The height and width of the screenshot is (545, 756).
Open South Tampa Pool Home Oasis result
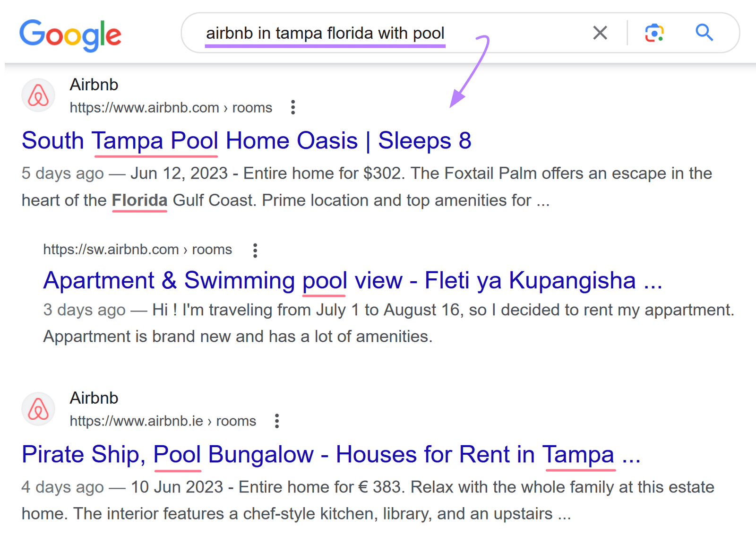[x=246, y=141]
